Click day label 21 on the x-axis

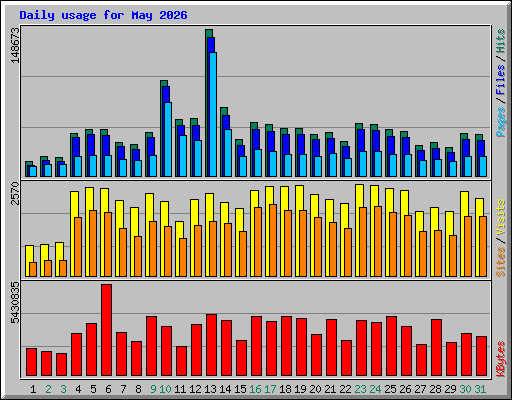[330, 389]
